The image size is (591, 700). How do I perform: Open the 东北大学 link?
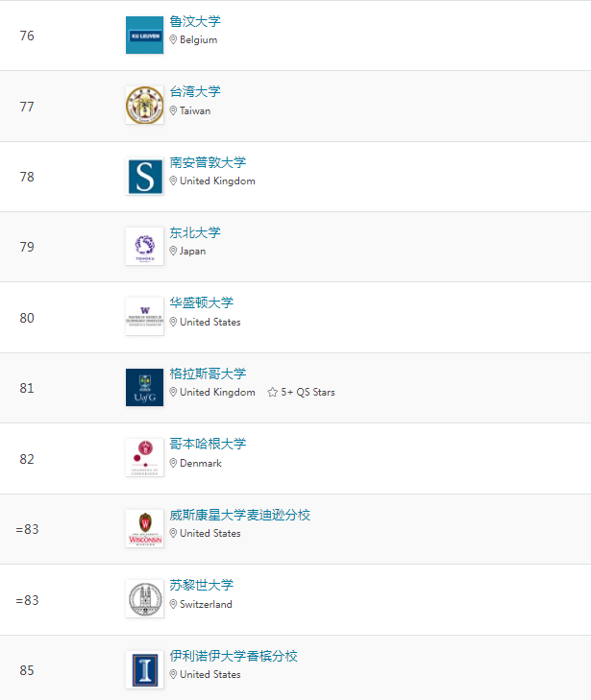tap(195, 232)
